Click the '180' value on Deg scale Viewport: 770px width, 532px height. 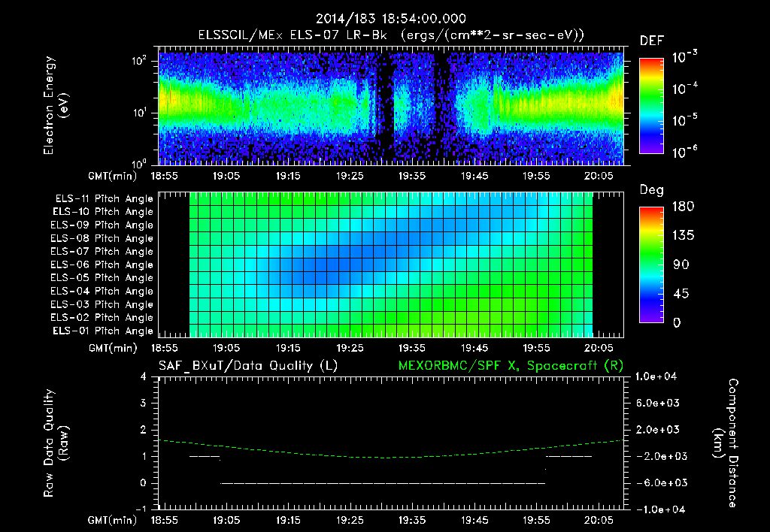pos(683,207)
